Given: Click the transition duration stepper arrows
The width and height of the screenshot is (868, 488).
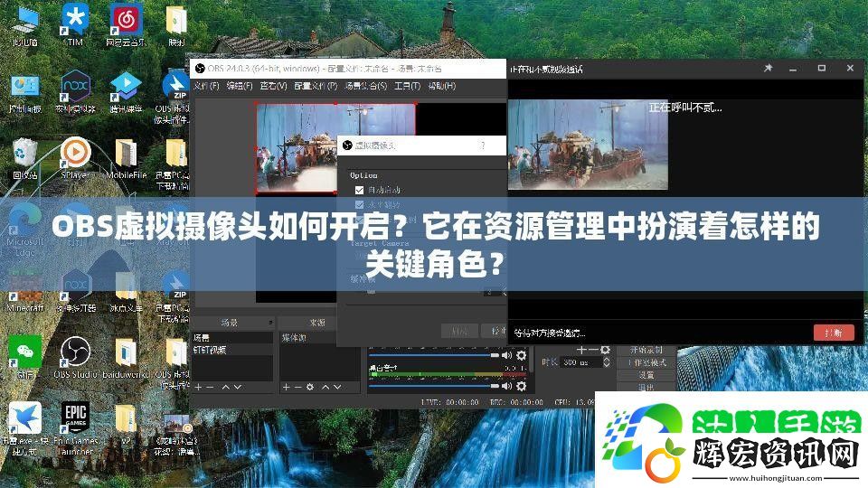Looking at the screenshot, I should [x=606, y=362].
